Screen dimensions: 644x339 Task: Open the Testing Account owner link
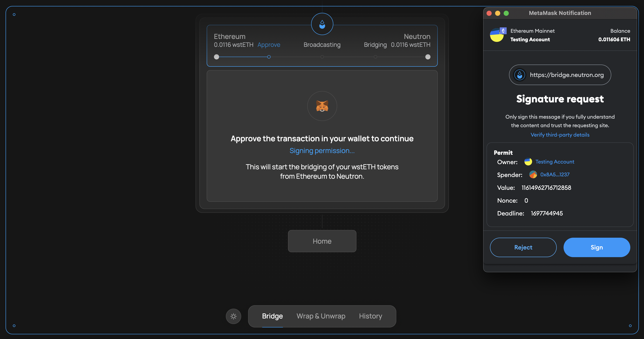pos(555,162)
